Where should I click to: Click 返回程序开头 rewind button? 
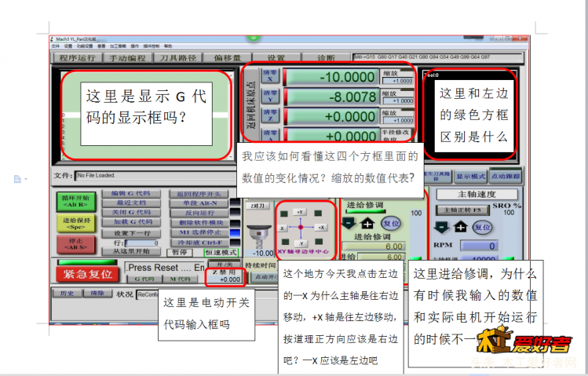[x=199, y=194]
